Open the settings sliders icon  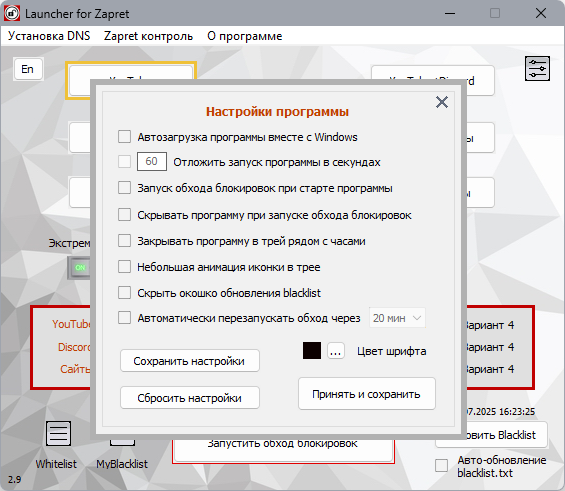click(x=537, y=68)
